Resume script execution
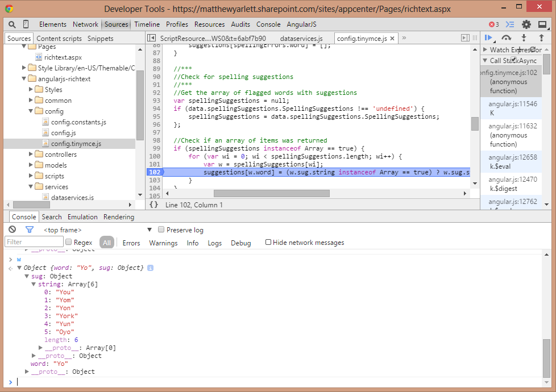 [x=488, y=38]
